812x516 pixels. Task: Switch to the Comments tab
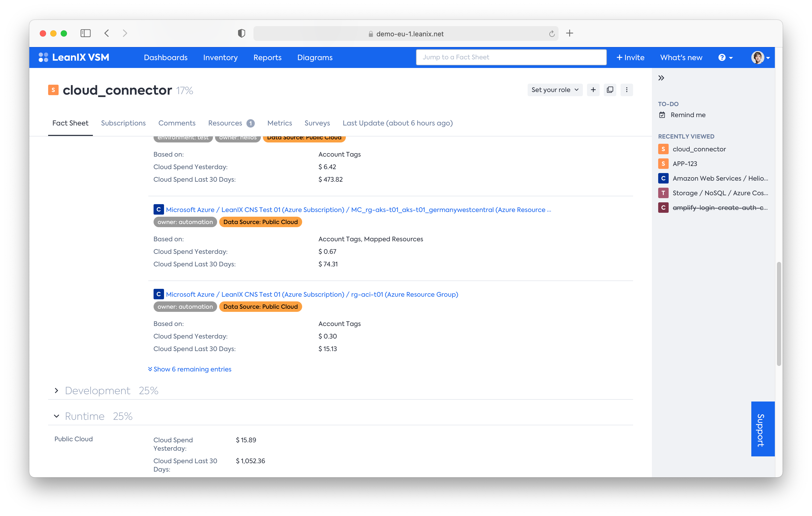(177, 123)
